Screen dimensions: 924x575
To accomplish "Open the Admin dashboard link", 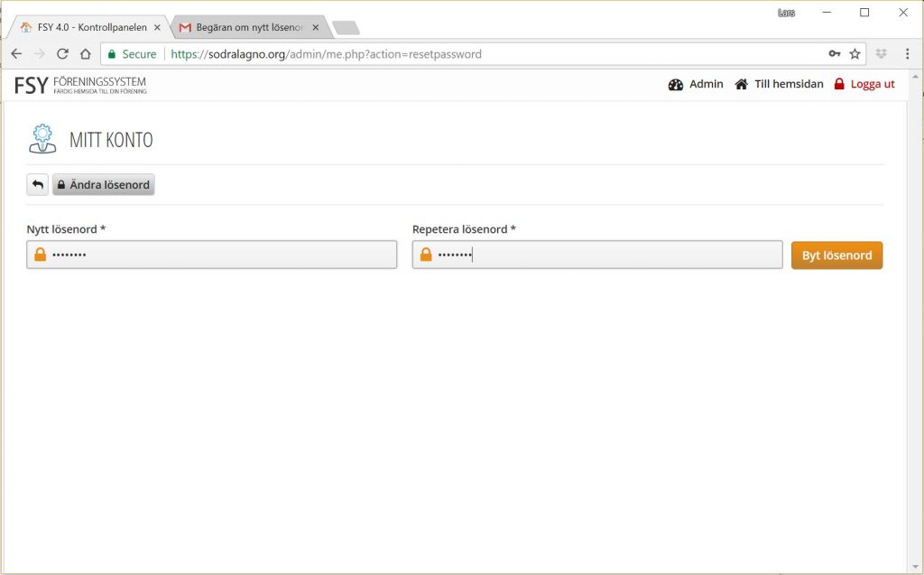I will pos(696,84).
